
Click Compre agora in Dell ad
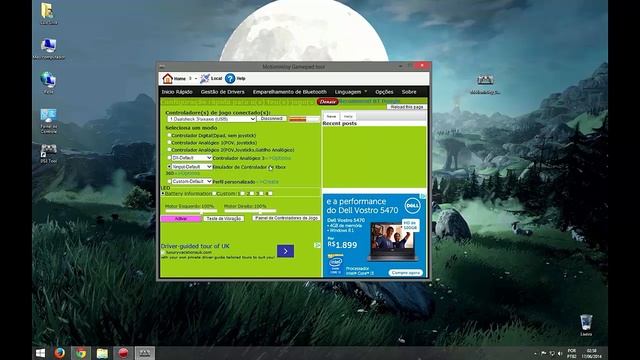pos(405,273)
